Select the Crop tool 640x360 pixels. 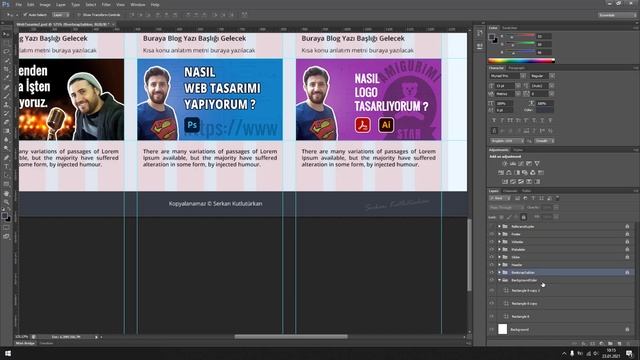(x=6, y=69)
